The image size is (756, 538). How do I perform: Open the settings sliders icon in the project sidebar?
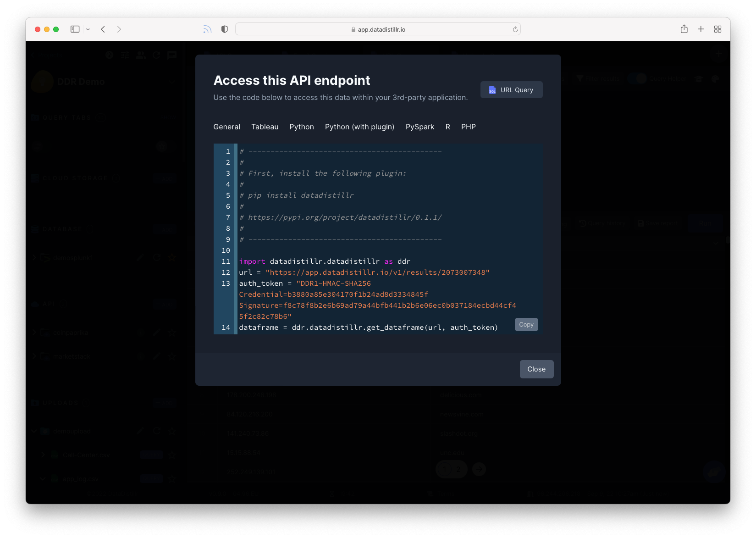pos(125,55)
